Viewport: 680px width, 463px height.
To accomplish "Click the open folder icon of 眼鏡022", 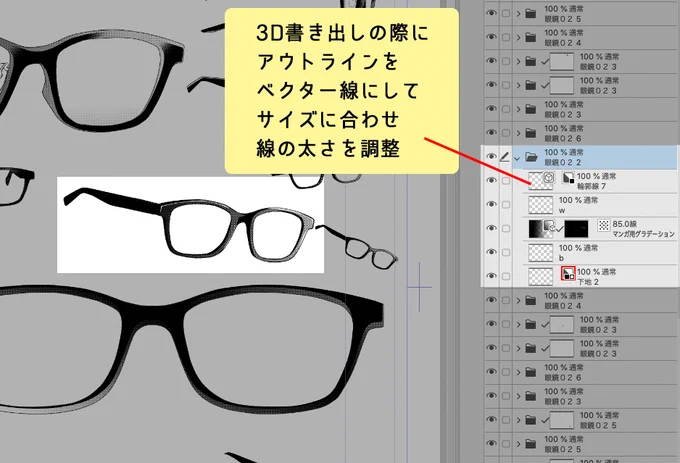I will point(531,157).
